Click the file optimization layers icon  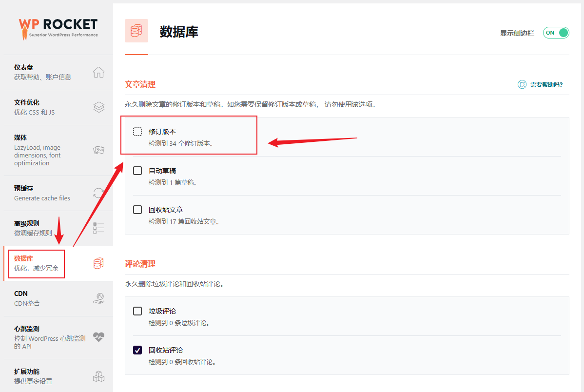coord(98,107)
